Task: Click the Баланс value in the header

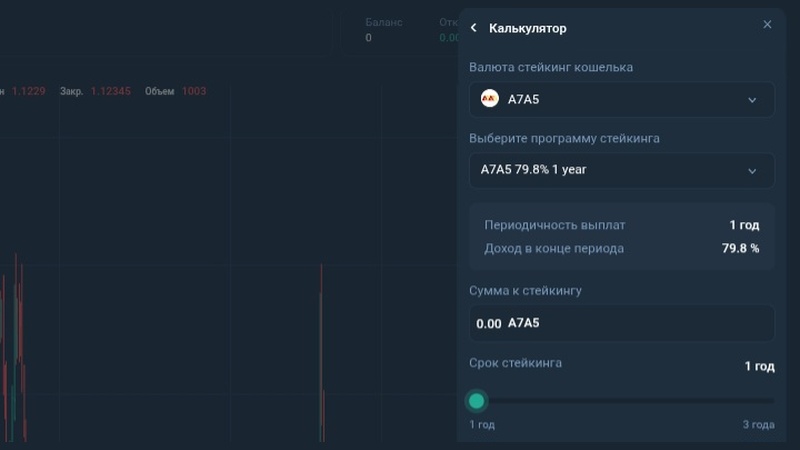Action: coord(368,38)
